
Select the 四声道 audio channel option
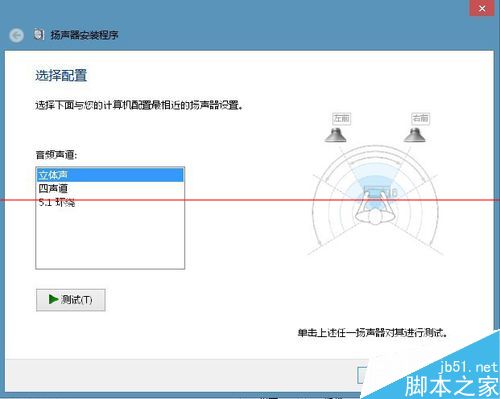(x=110, y=188)
